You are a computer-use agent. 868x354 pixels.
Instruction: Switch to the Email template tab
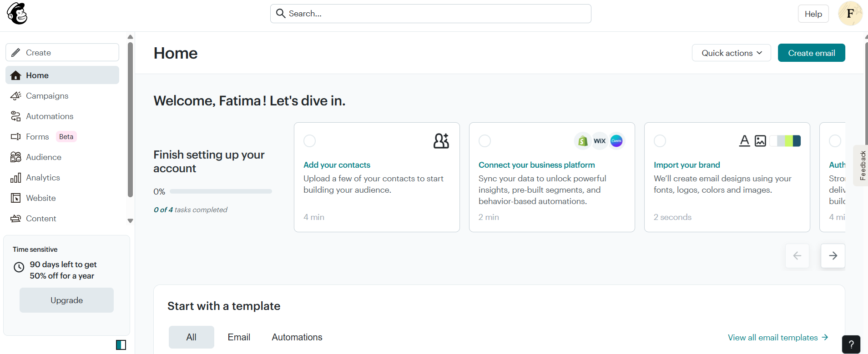(239, 337)
